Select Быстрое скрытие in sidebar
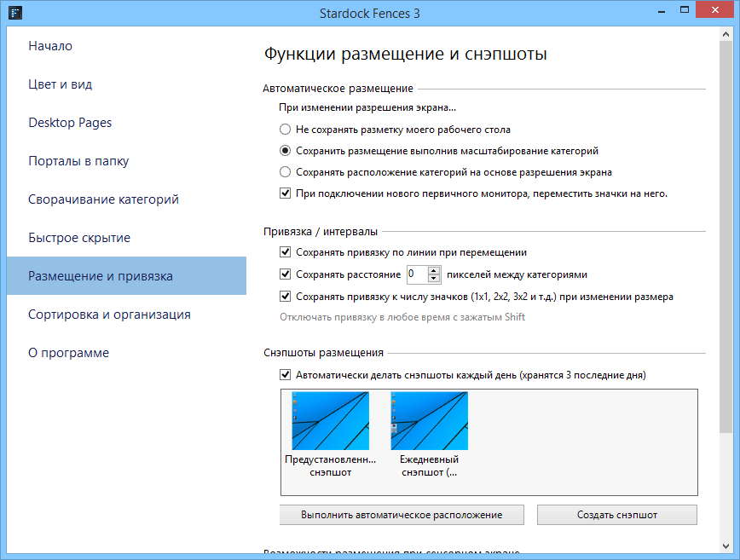This screenshot has height=560, width=740. tap(79, 237)
